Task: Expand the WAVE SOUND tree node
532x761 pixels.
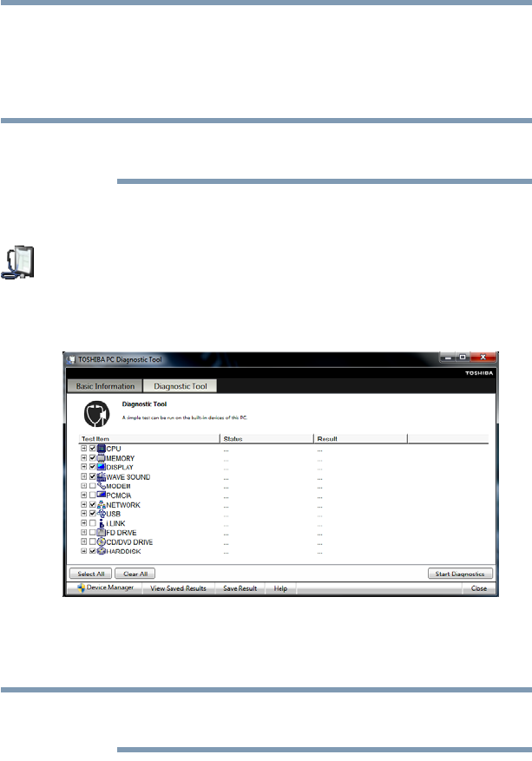Action: pos(83,476)
